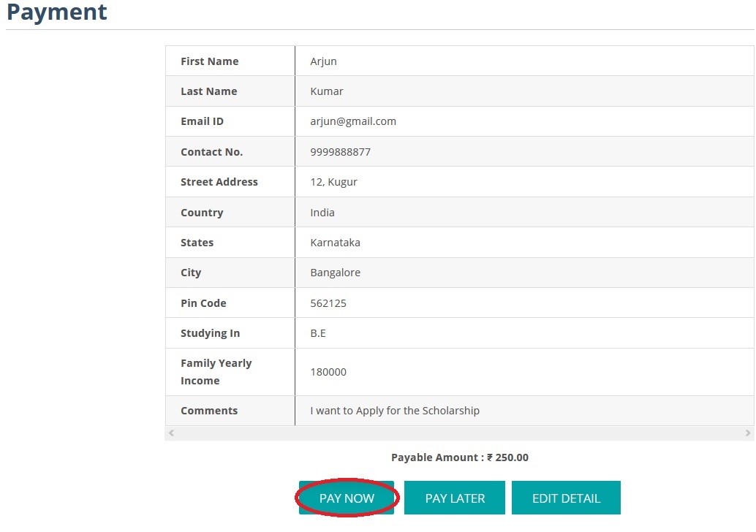Click the PAY NOW button

coord(347,498)
